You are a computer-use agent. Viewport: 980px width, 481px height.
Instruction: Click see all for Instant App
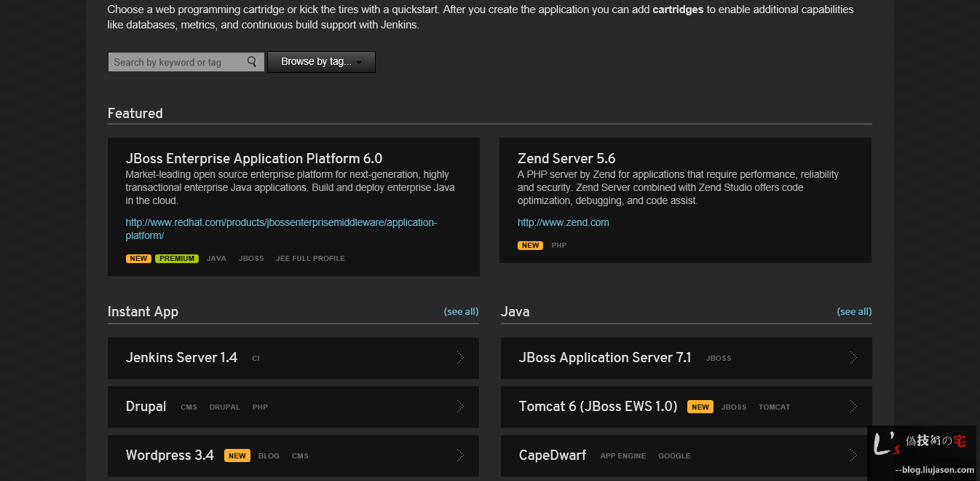coord(461,311)
